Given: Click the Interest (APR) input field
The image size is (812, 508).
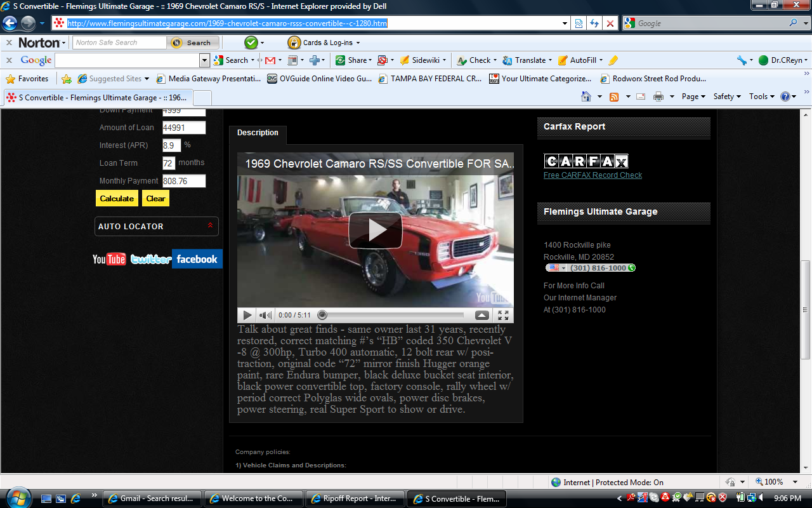Looking at the screenshot, I should pos(172,145).
